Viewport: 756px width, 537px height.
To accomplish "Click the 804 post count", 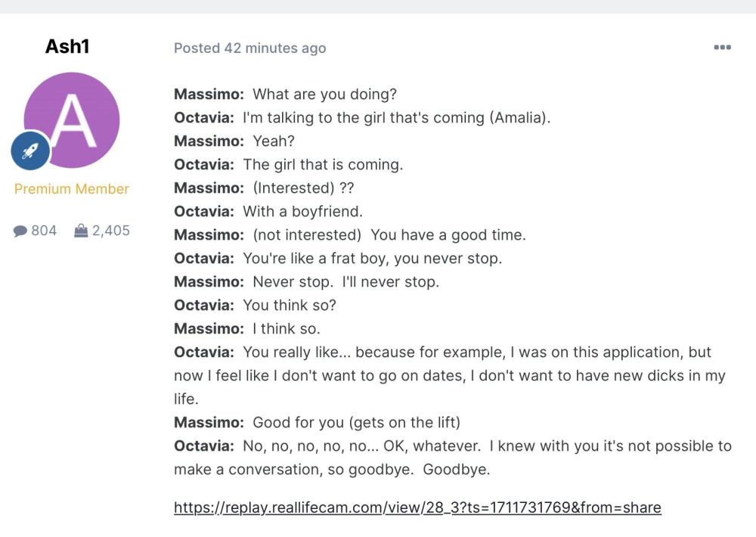I will (x=44, y=231).
